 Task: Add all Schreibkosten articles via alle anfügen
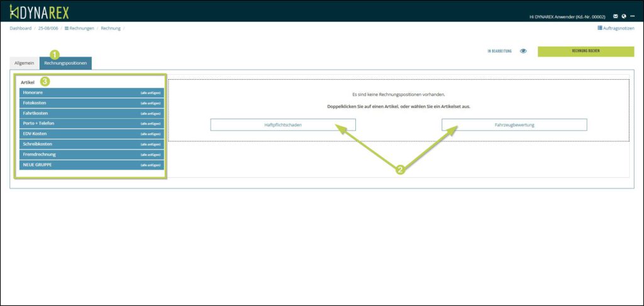pos(150,145)
